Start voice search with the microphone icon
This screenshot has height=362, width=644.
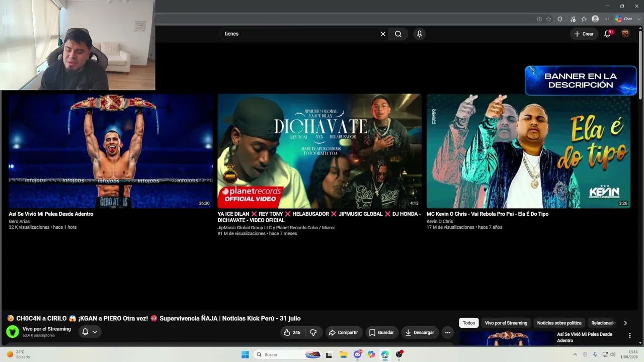tap(420, 34)
